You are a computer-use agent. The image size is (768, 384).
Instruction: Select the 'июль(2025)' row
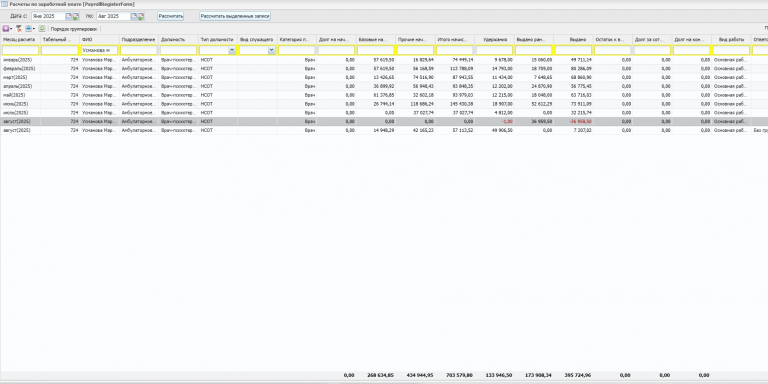tap(384, 113)
